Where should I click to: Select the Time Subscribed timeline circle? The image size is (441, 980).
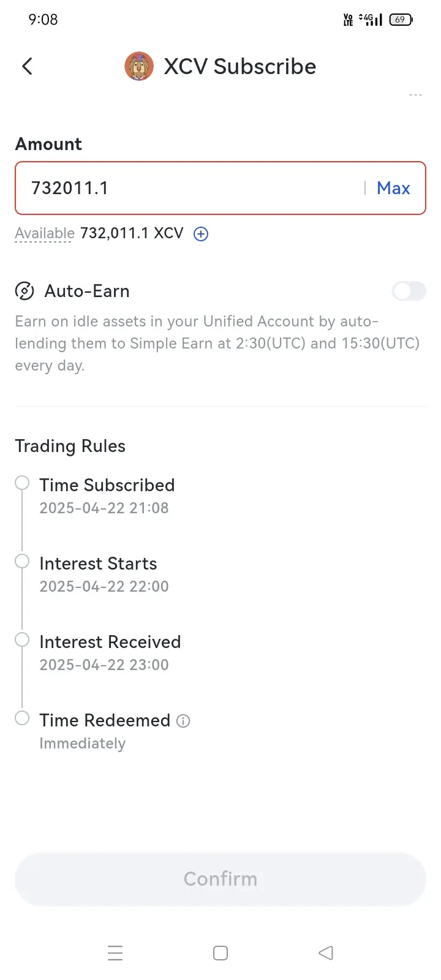[22, 483]
